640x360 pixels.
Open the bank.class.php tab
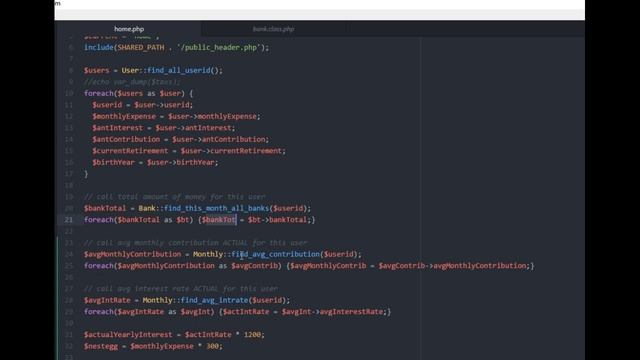click(273, 29)
